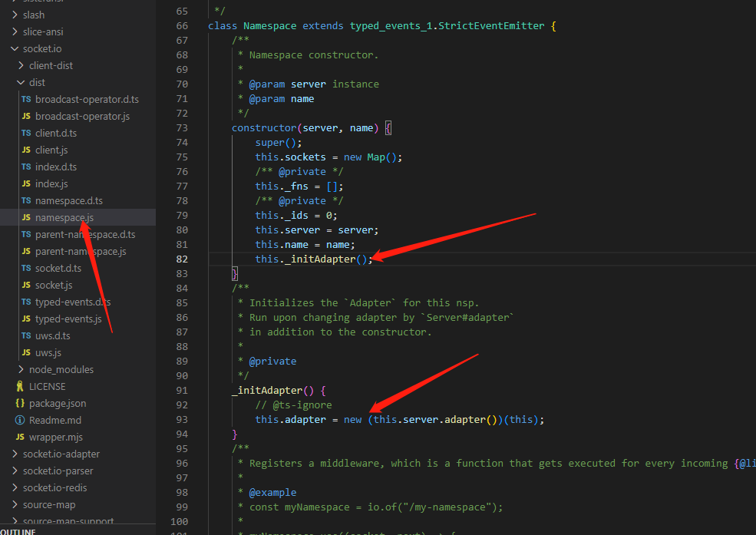Viewport: 756px width, 535px height.
Task: Click the JS icon next to wrapper.mjs
Action: point(21,437)
